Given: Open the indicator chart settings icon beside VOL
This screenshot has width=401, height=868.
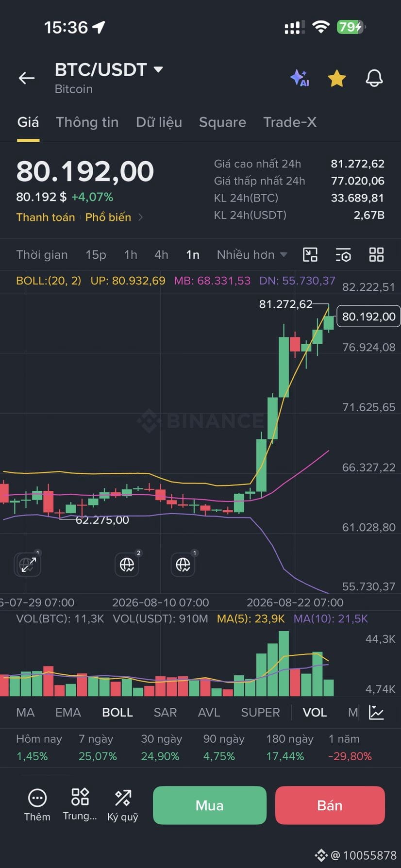Looking at the screenshot, I should coord(376,712).
